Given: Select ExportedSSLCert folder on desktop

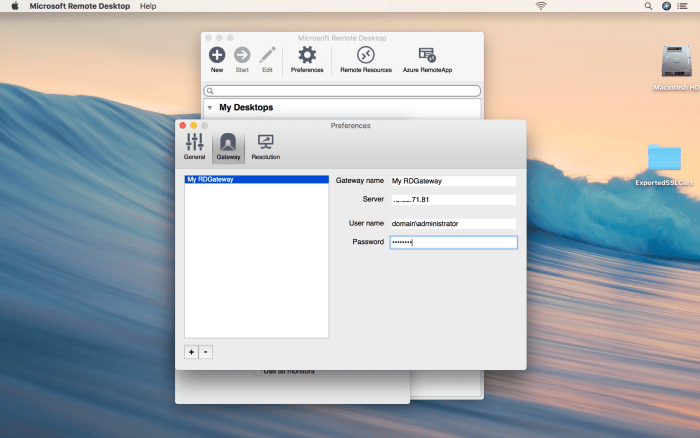Looking at the screenshot, I should tap(664, 165).
